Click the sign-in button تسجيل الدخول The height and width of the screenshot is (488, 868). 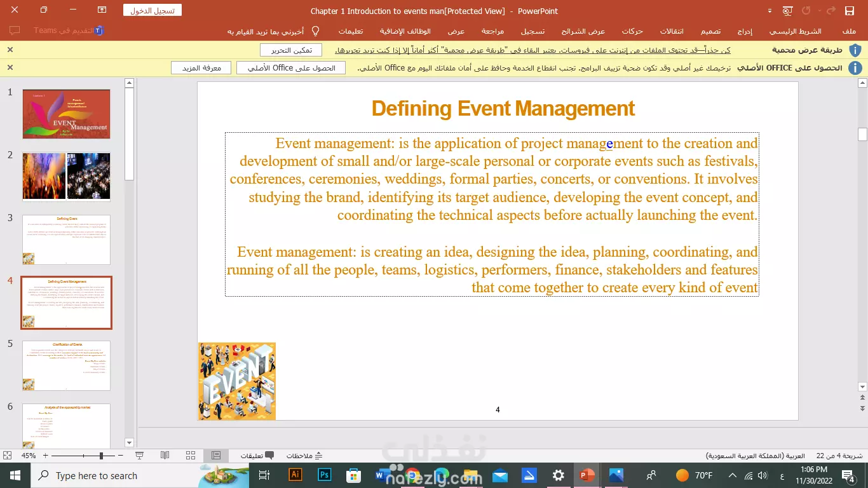153,10
